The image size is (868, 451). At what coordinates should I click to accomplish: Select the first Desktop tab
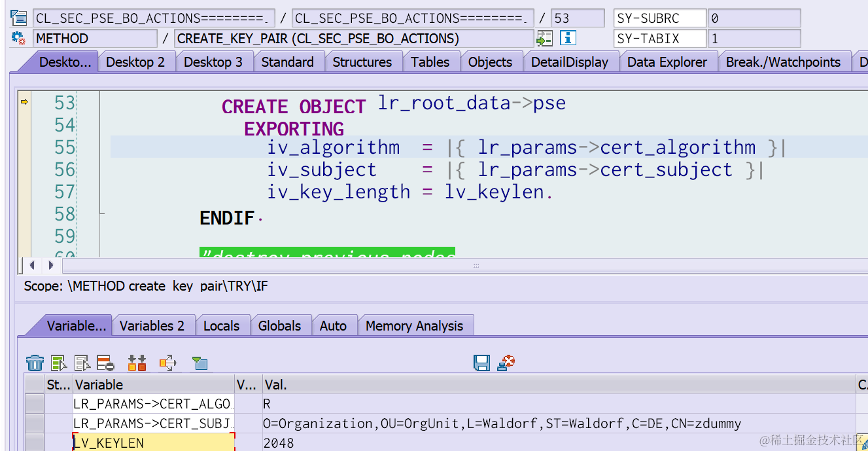point(65,62)
